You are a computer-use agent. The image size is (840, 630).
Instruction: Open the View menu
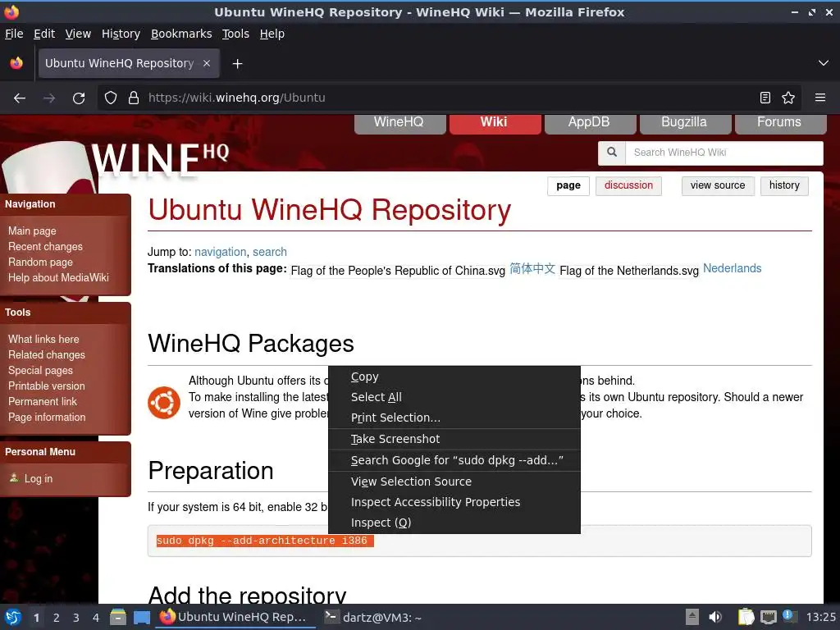coord(78,34)
